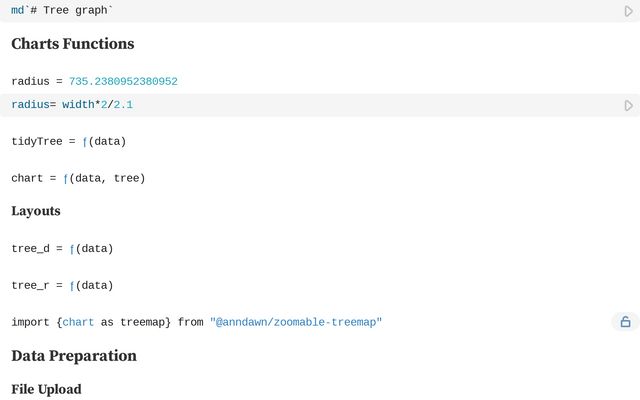640x400 pixels.
Task: Open the @anndawn/zoomable-treemap notebook link
Action: point(296,322)
